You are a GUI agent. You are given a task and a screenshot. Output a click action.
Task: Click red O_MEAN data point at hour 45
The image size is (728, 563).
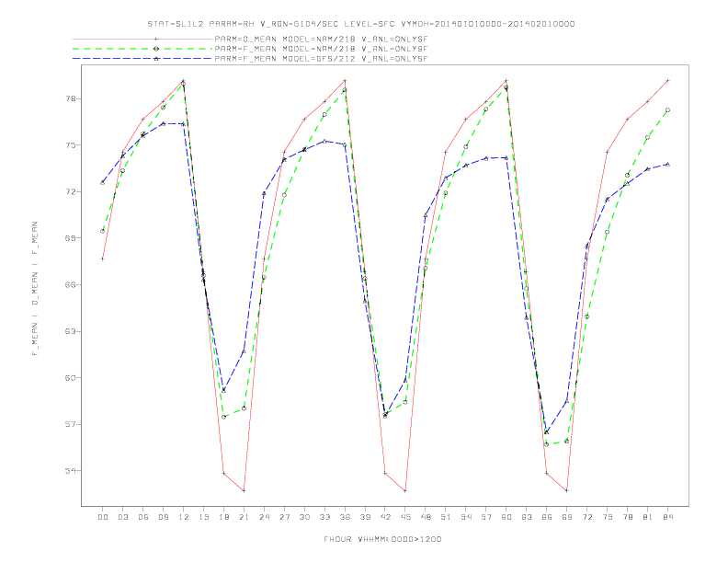click(x=405, y=490)
